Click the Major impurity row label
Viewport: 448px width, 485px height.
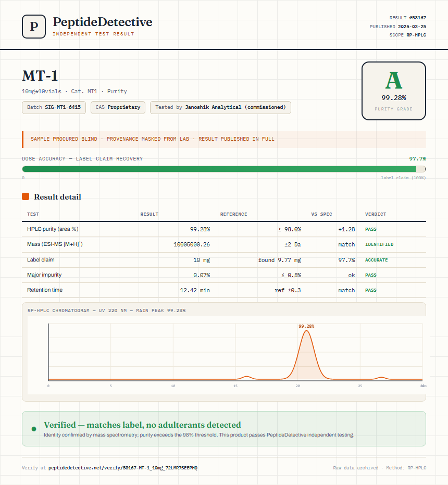[44, 275]
